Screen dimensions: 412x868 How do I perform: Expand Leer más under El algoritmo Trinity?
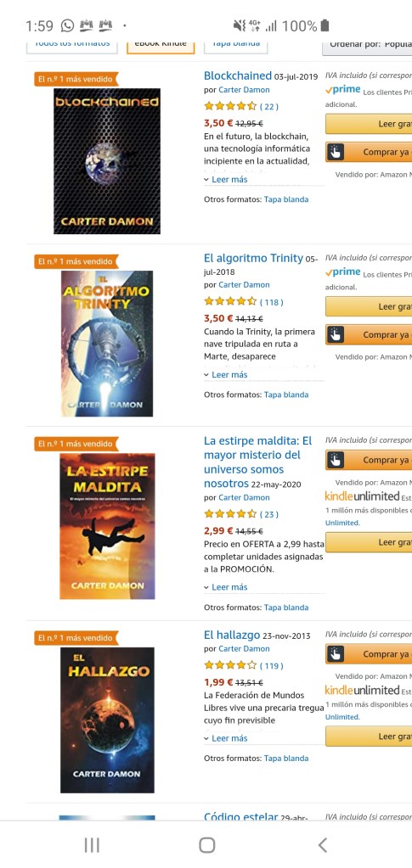[x=226, y=375]
